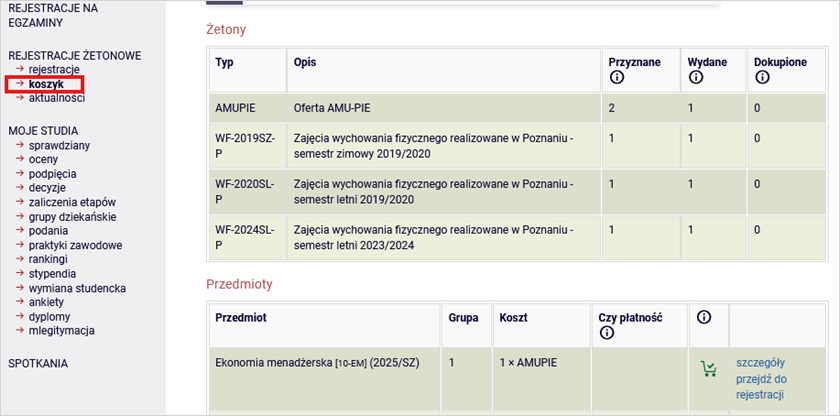Click the Przedmiot column header
The image size is (840, 416).
click(241, 317)
